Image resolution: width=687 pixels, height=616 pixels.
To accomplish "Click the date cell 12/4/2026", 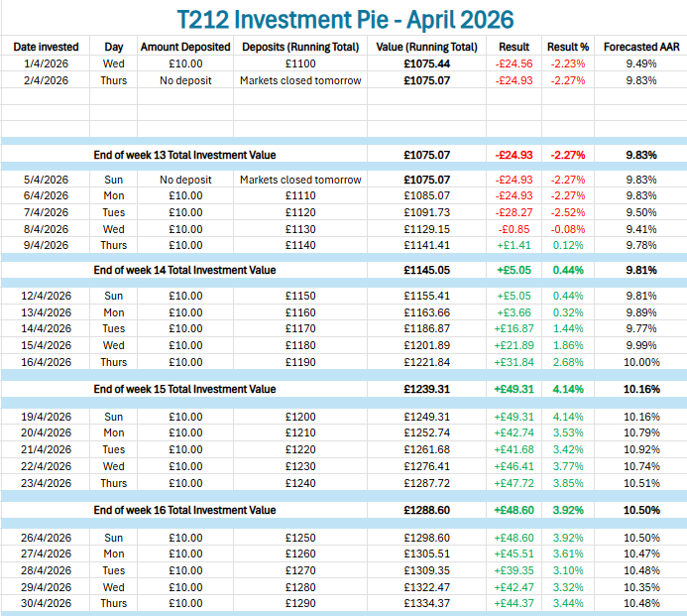I will point(46,296).
